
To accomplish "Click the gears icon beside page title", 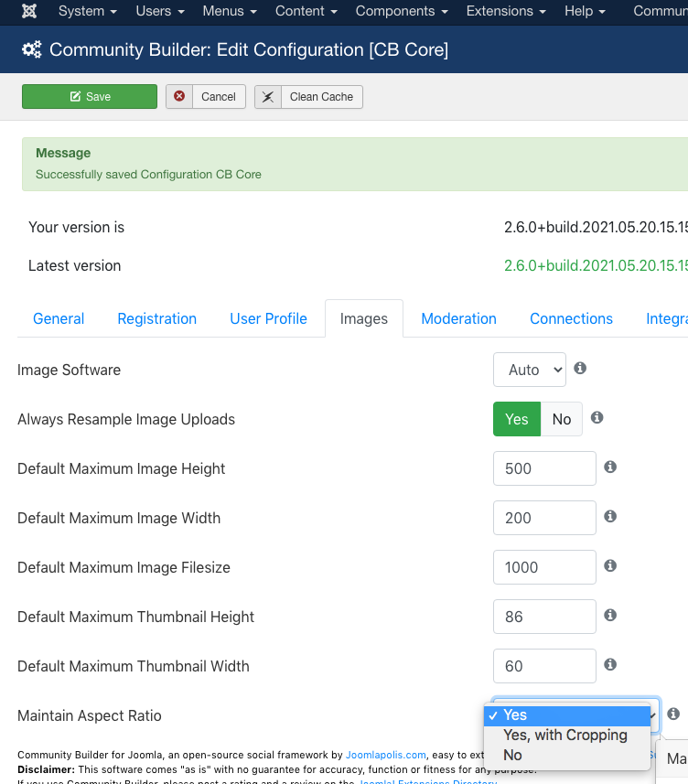I will (31, 49).
